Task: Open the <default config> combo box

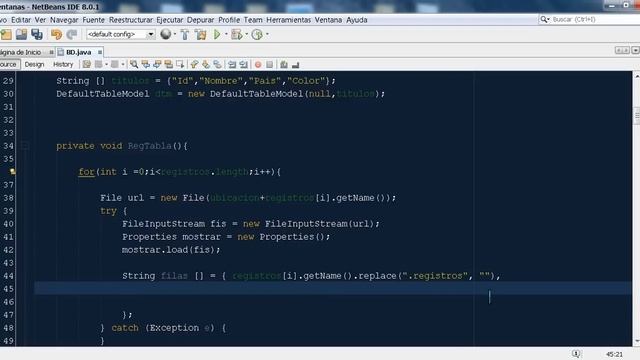Action: [120, 34]
